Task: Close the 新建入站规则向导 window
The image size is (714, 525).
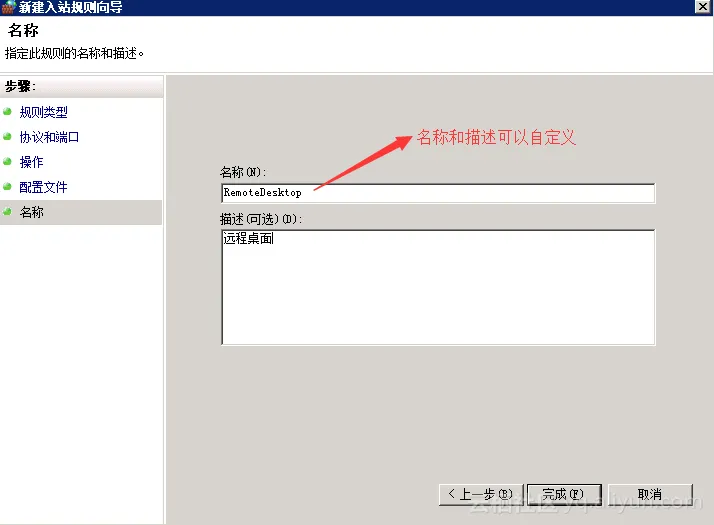Action: [704, 6]
